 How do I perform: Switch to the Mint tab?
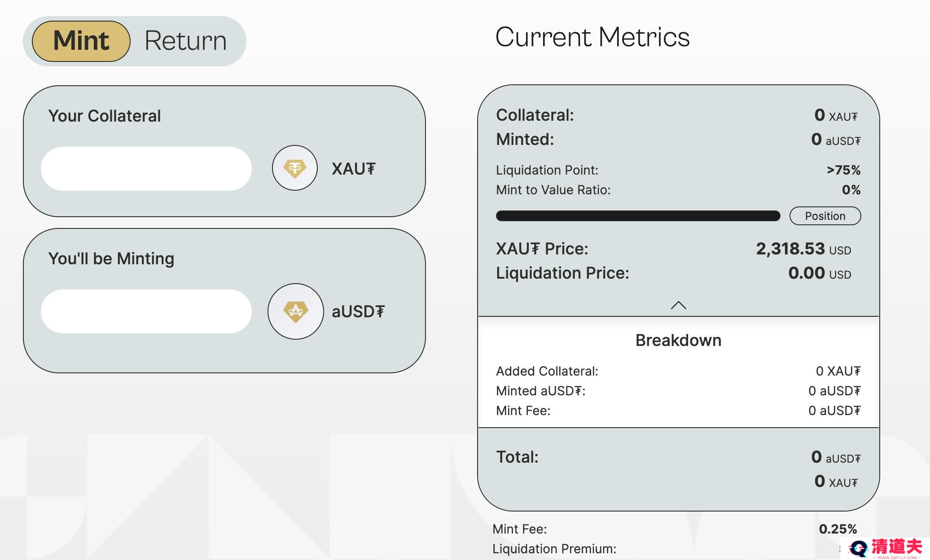(81, 41)
